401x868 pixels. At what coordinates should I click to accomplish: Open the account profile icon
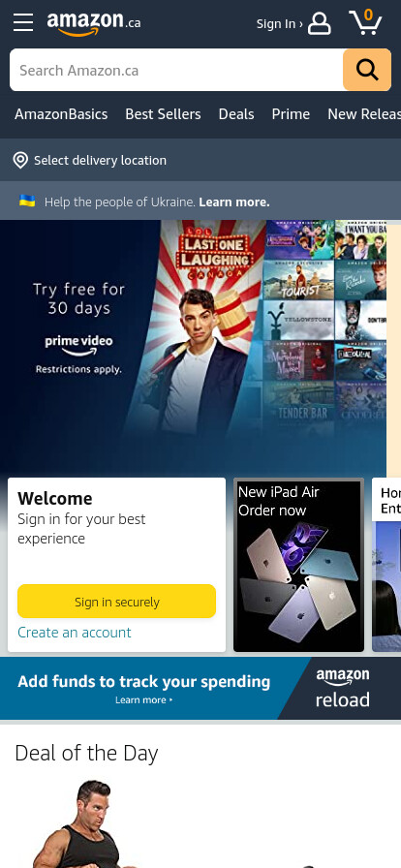pos(320,23)
